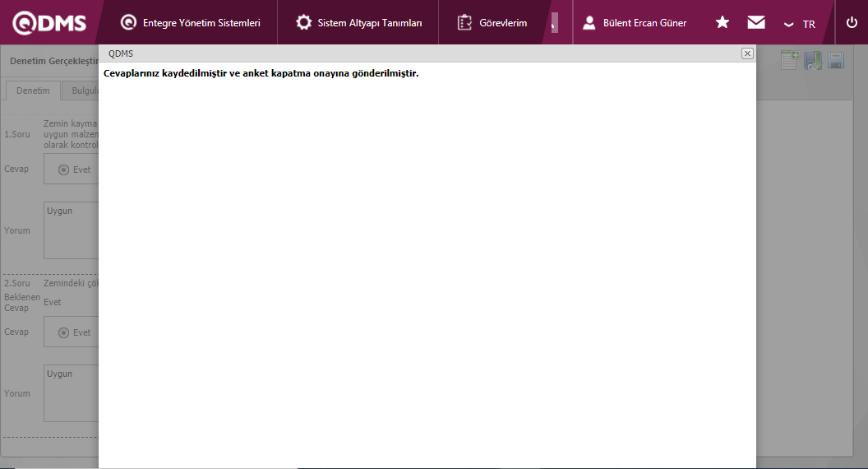Click the Yorum text box of question 1
The width and height of the screenshot is (868, 469).
point(72,230)
